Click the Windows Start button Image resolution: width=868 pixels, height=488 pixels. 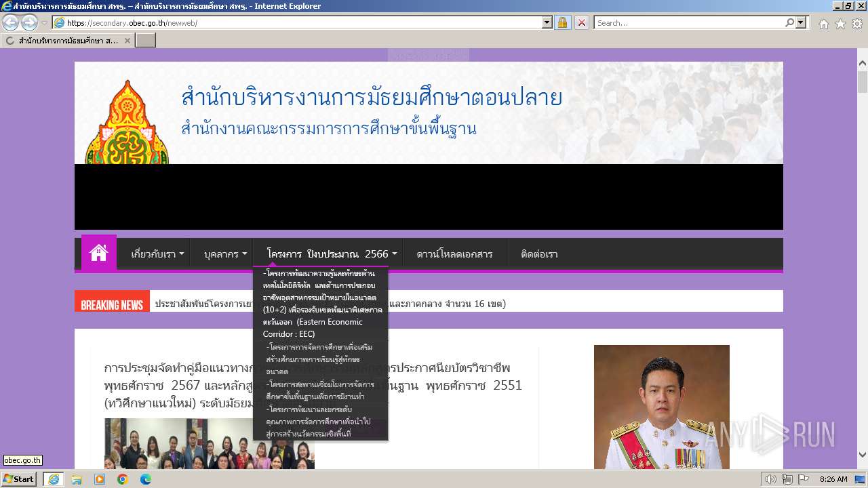click(19, 479)
